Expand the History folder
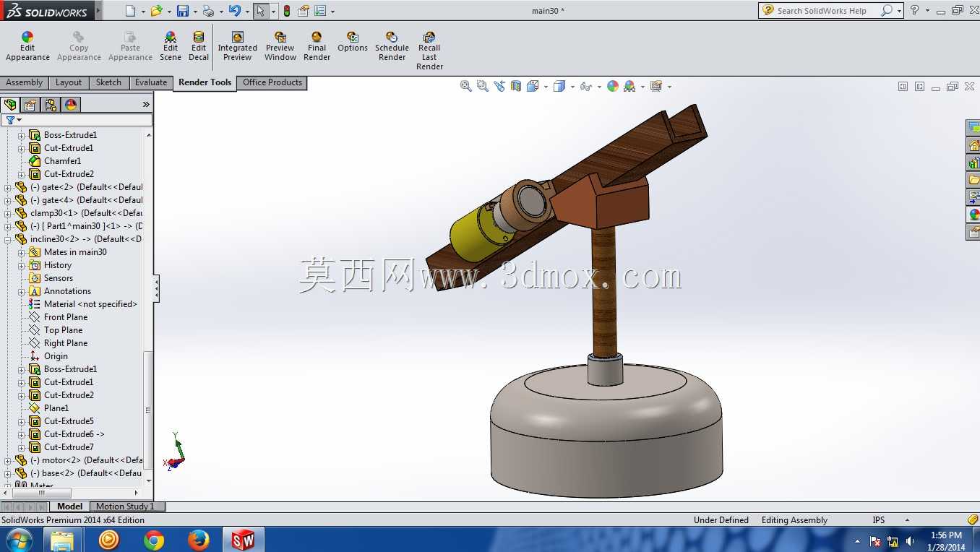Screen dimensions: 980x552 coord(22,265)
